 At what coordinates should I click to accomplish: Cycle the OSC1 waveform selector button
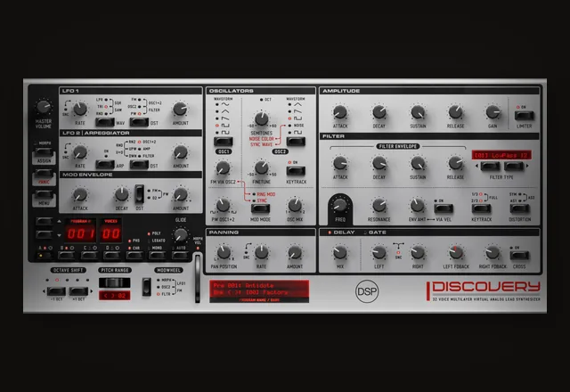[224, 141]
